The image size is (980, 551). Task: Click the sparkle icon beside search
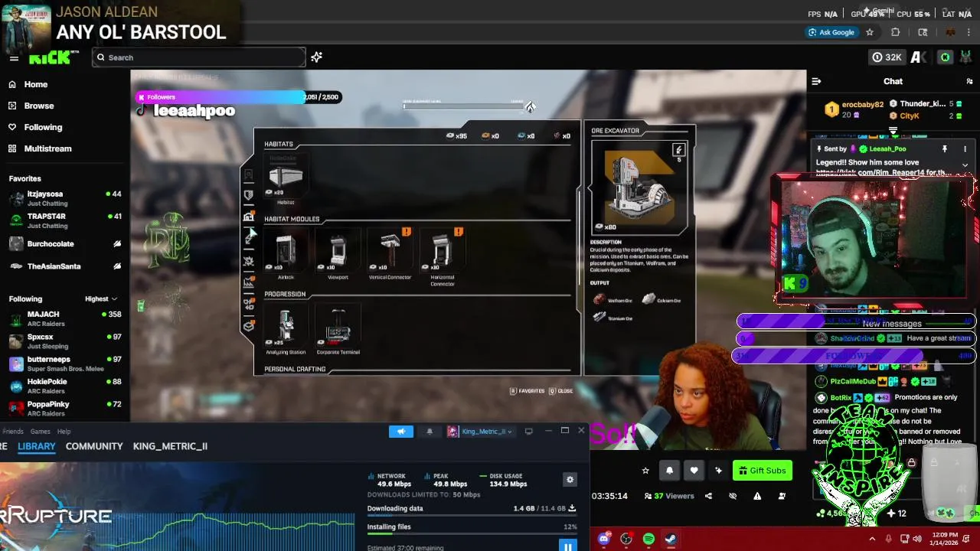pyautogui.click(x=316, y=57)
